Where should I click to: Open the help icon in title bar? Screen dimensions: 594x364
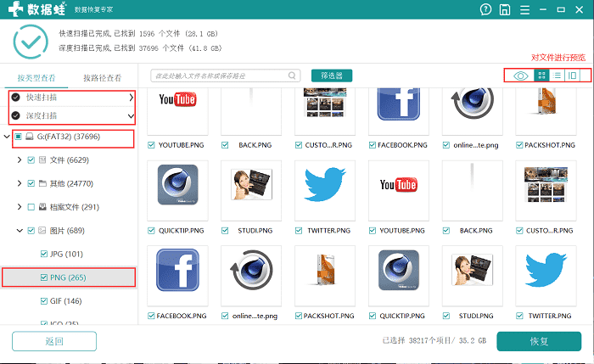(x=485, y=11)
